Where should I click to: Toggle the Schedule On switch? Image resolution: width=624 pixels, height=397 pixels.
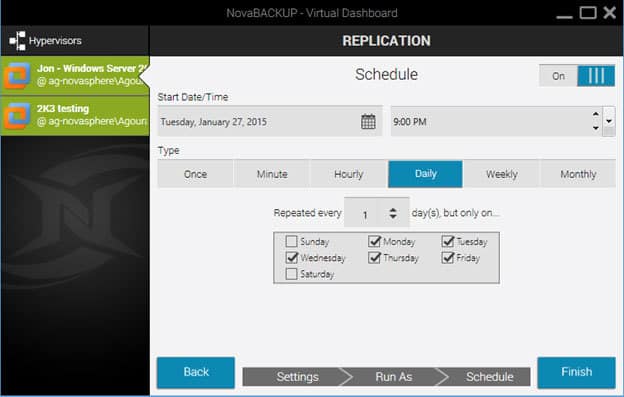tap(577, 76)
